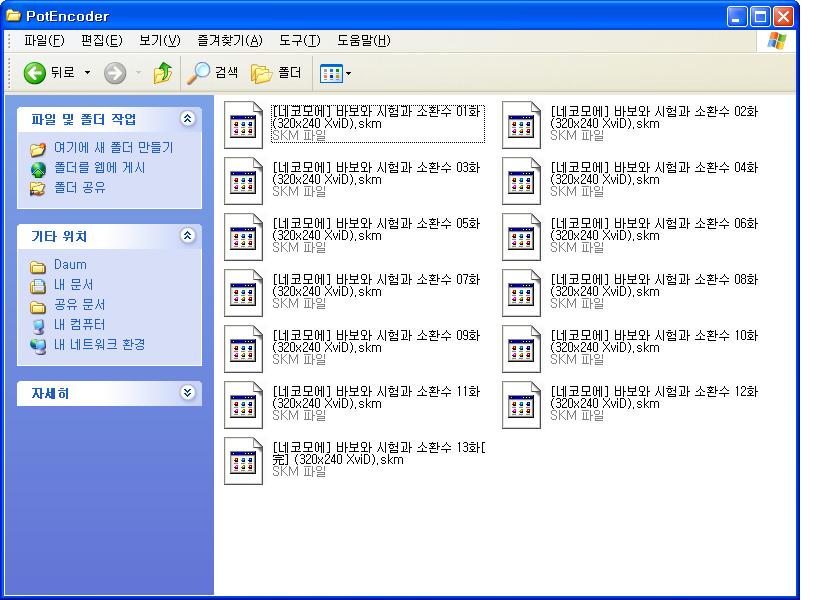Expand the 자세히 details panel
The height and width of the screenshot is (600, 840).
point(187,393)
